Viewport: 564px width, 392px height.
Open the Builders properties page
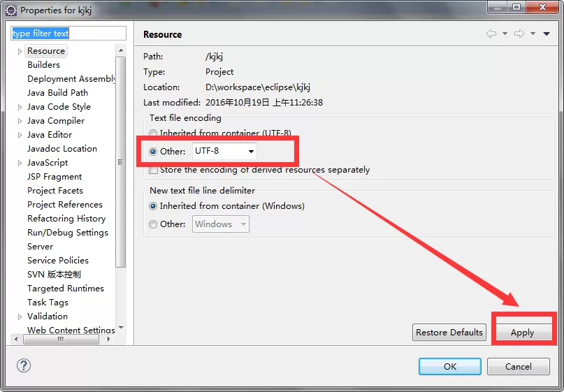[x=43, y=65]
